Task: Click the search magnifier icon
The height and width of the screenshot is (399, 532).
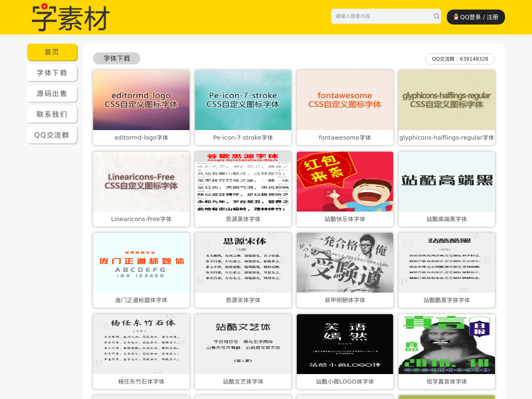Action: coord(436,16)
